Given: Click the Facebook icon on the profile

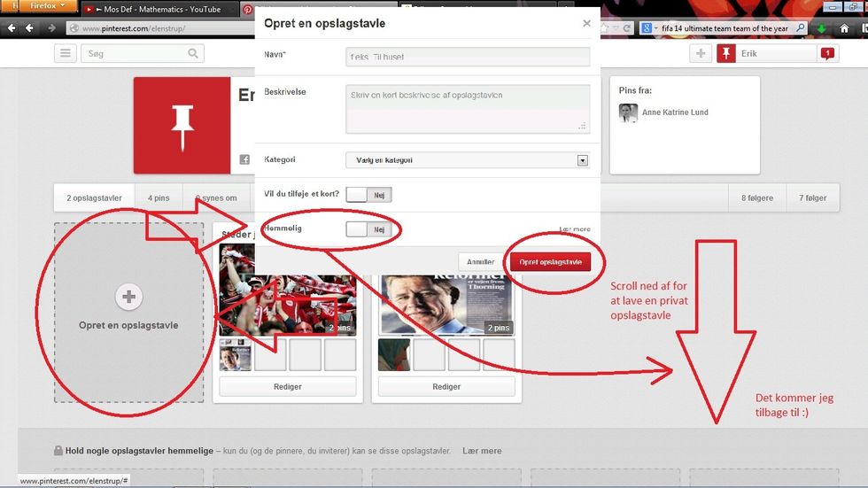Looking at the screenshot, I should click(x=244, y=160).
